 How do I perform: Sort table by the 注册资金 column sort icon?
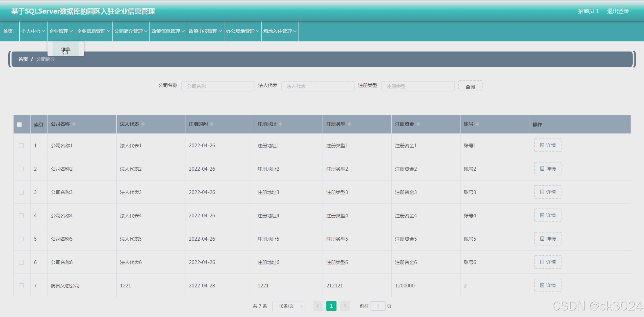(419, 124)
